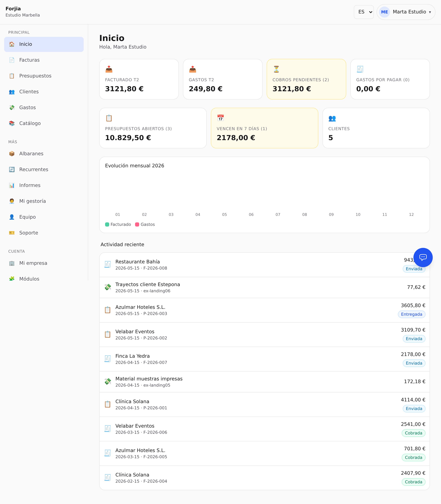Screen dimensions: 441x504
Task: Click Enviada badge on Clínica Solana P-2026-001
Action: pyautogui.click(x=414, y=409)
